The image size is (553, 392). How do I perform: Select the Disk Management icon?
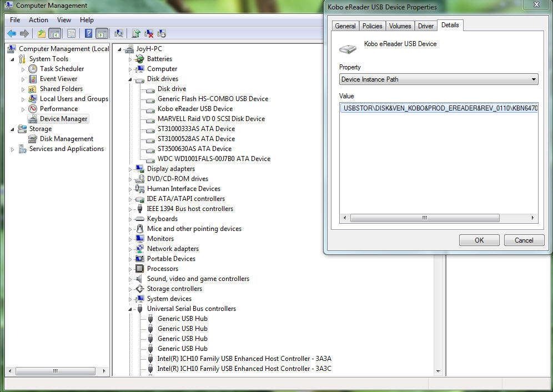click(33, 139)
